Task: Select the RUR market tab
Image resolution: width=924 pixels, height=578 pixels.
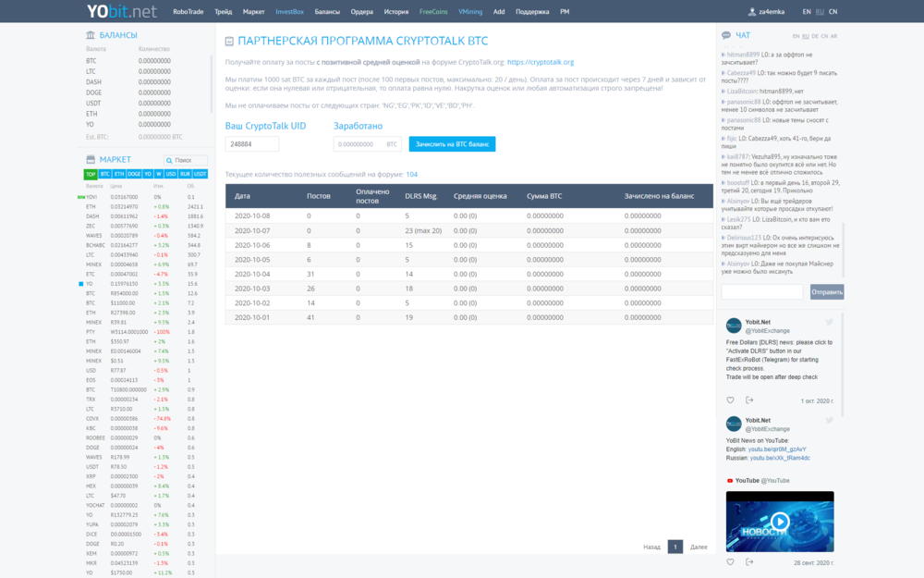Action: point(185,174)
